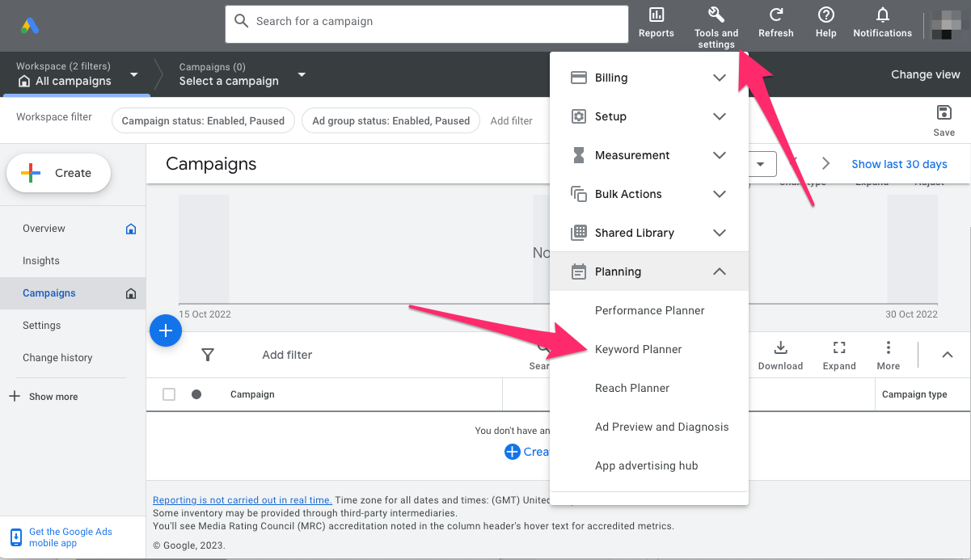Open Performance Planner
Screen dimensions: 971x560
pyautogui.click(x=650, y=310)
